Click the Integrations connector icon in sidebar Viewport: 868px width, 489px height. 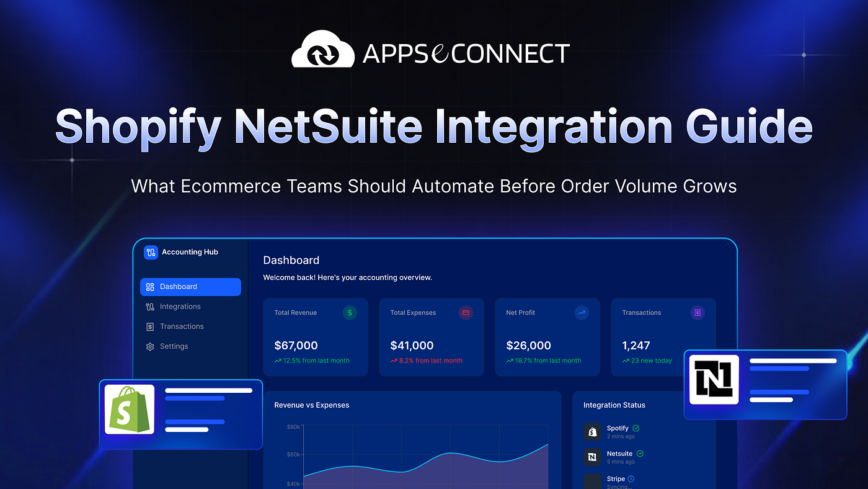pyautogui.click(x=150, y=307)
